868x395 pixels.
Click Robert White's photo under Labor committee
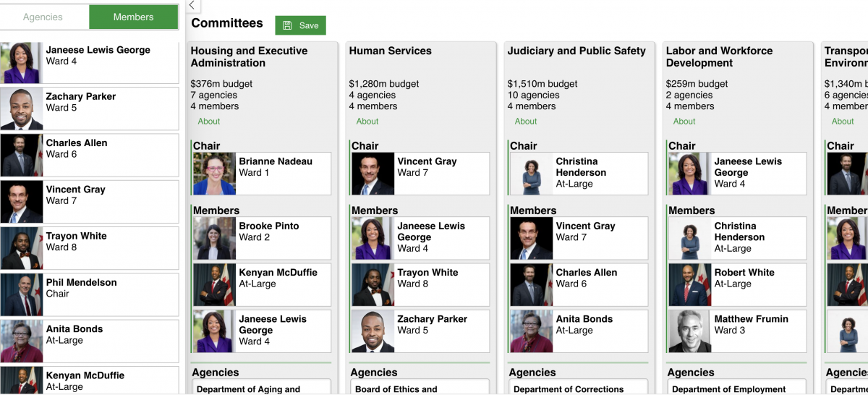690,285
